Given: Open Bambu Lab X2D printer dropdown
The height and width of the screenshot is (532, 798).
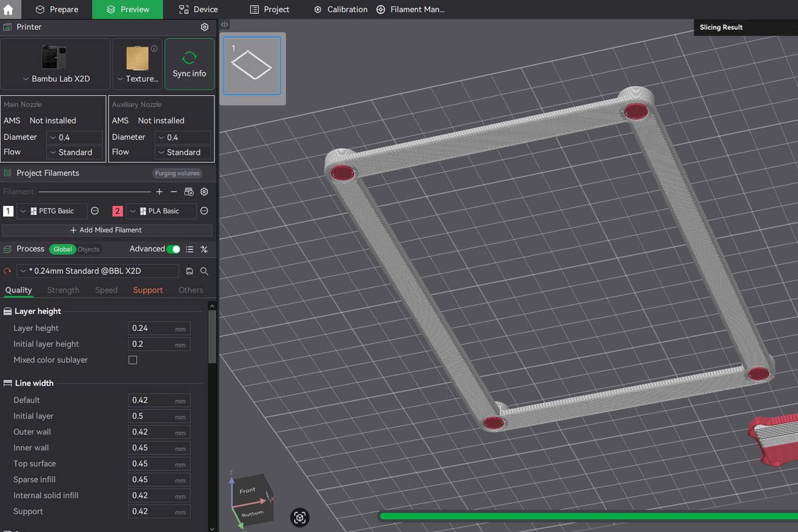Looking at the screenshot, I should pyautogui.click(x=55, y=79).
